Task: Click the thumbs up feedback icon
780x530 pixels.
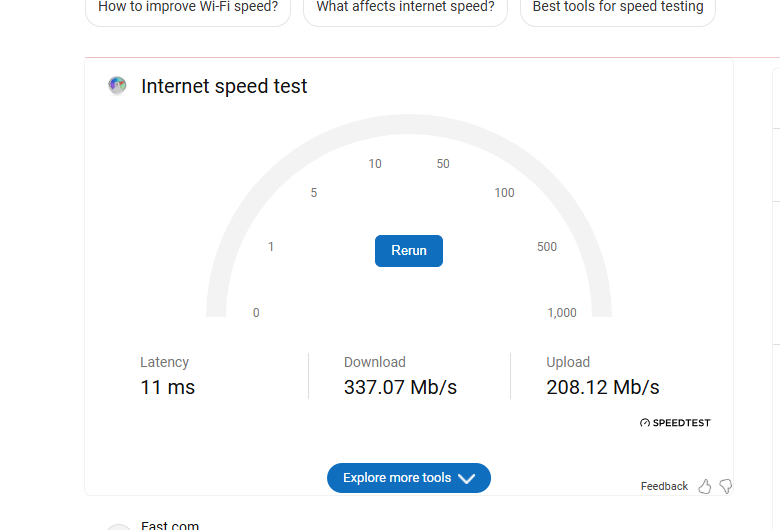Action: pos(705,486)
